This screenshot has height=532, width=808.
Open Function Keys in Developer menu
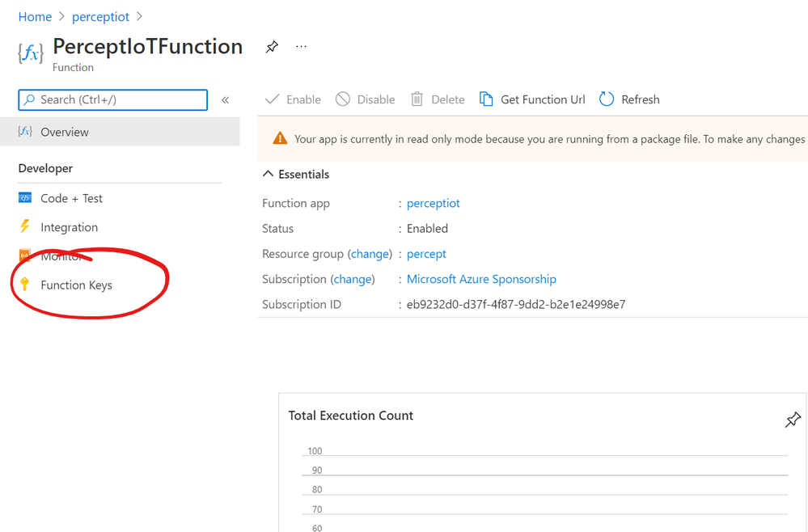76,285
